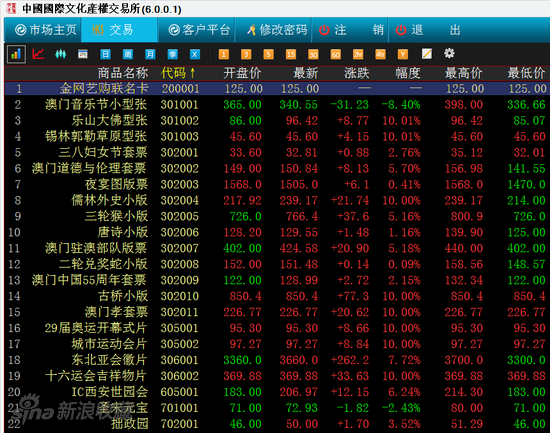Open the calendar period icon

coord(83,54)
